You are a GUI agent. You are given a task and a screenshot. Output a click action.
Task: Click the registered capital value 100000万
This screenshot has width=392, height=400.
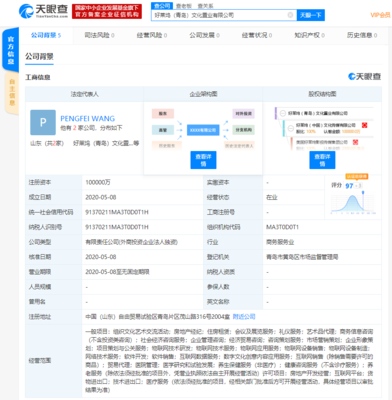tap(98, 182)
